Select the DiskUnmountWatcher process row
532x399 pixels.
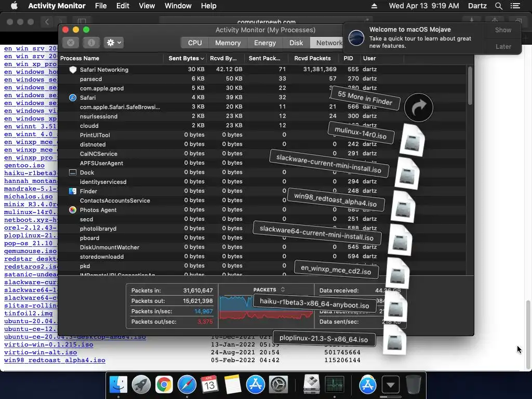pyautogui.click(x=262, y=247)
